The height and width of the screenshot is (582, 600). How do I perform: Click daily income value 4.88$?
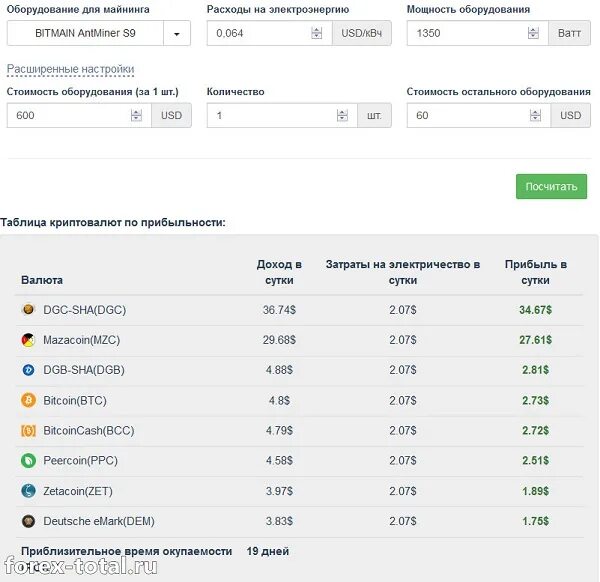(x=279, y=370)
